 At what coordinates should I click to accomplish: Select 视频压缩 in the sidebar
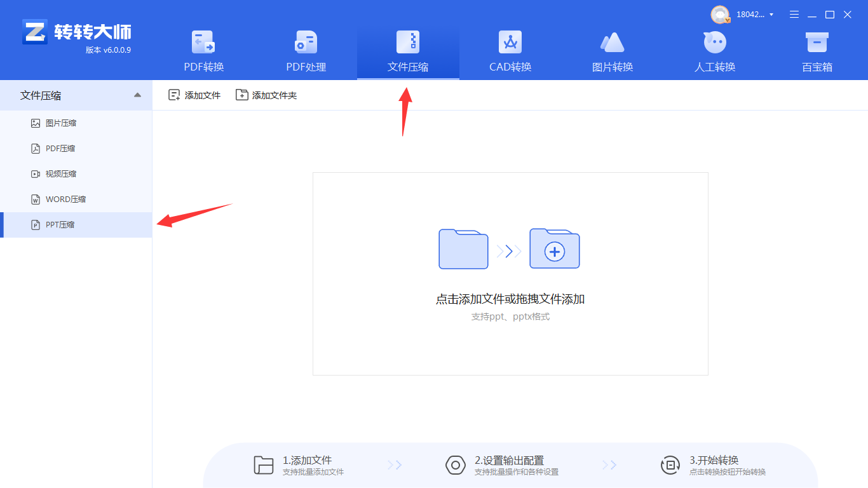[x=76, y=174]
